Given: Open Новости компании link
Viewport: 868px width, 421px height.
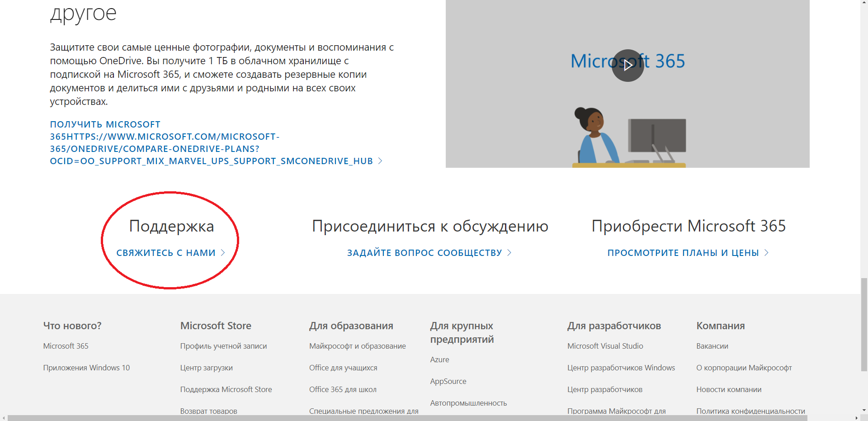Looking at the screenshot, I should 729,389.
